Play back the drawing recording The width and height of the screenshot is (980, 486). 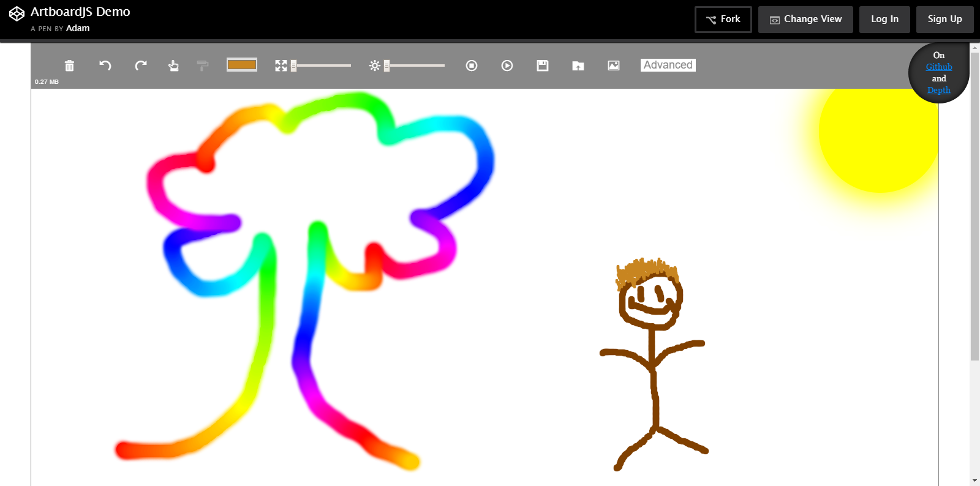(x=507, y=65)
